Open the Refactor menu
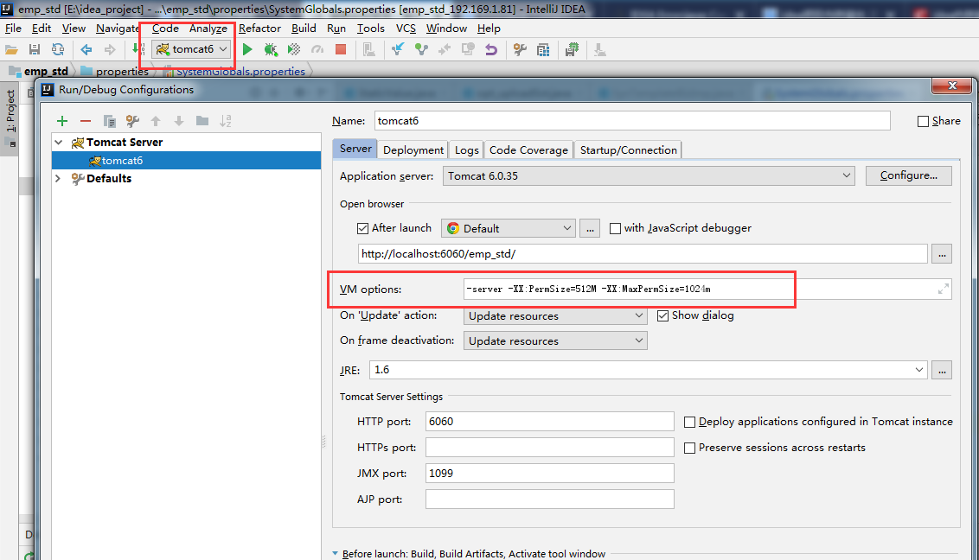The width and height of the screenshot is (979, 560). 259,29
